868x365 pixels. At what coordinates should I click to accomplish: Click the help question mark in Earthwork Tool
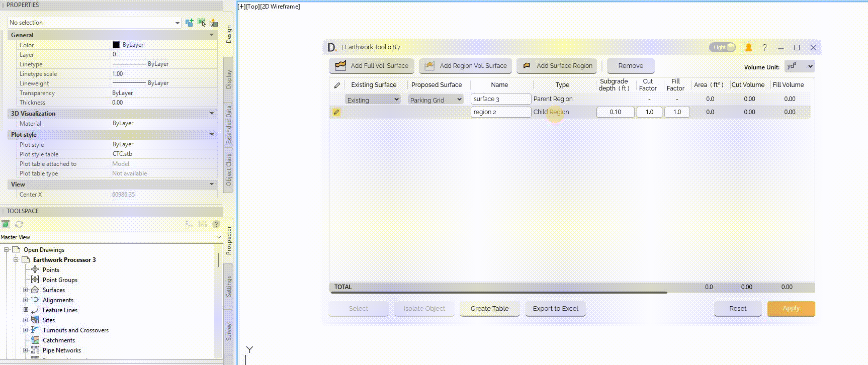764,47
